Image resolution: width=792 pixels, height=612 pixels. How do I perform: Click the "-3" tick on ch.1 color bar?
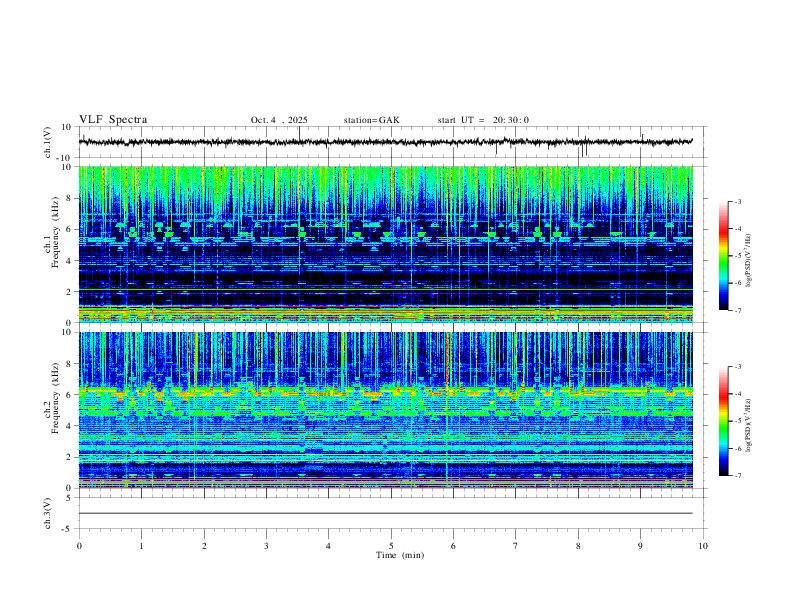pyautogui.click(x=737, y=202)
